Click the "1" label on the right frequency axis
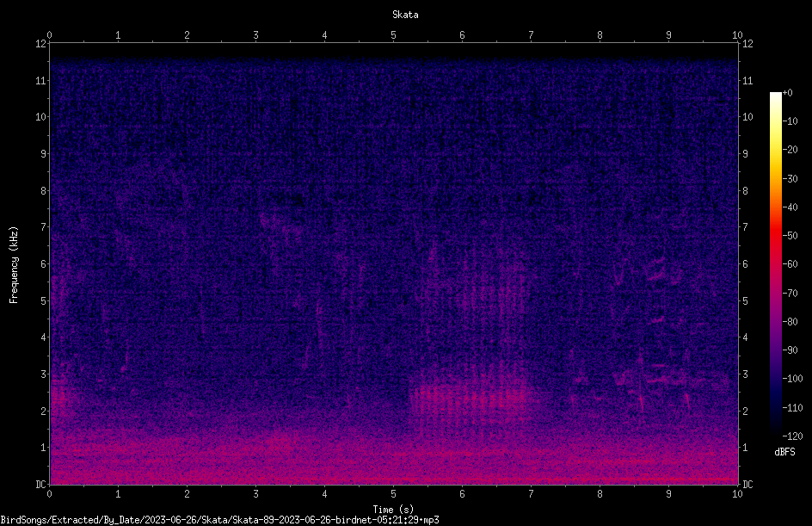This screenshot has height=526, width=812. (x=745, y=448)
